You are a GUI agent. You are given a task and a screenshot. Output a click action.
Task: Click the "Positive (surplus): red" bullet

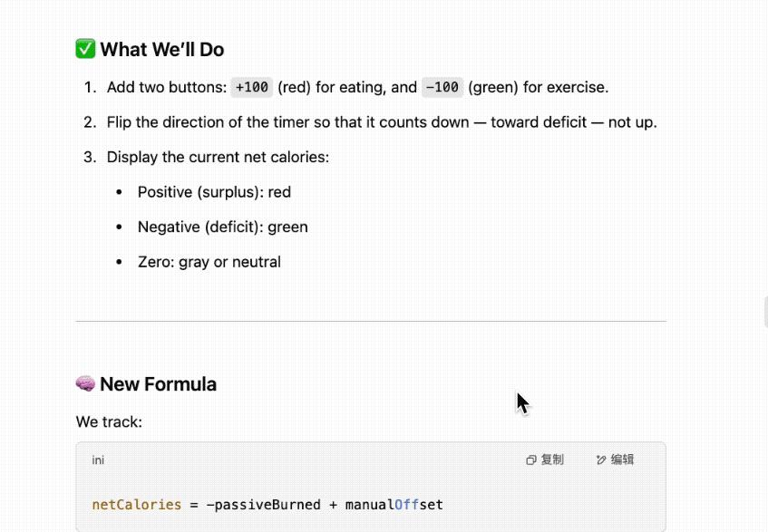(214, 192)
